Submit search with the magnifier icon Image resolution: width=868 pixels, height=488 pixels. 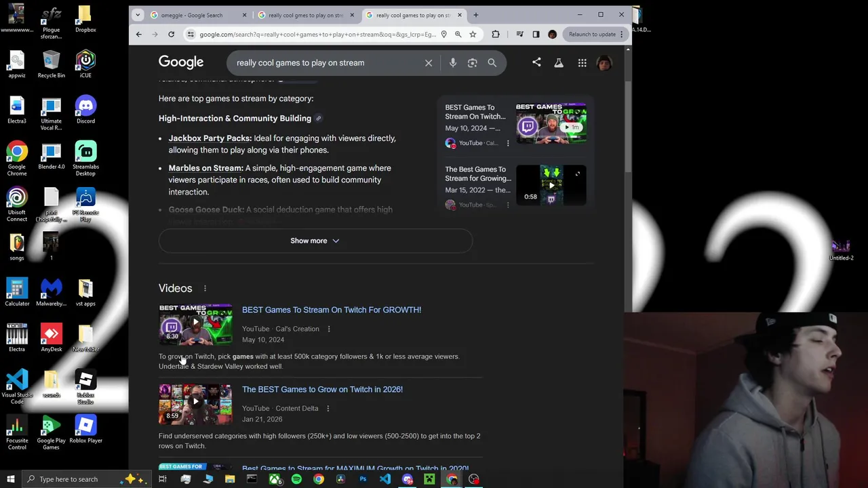492,63
